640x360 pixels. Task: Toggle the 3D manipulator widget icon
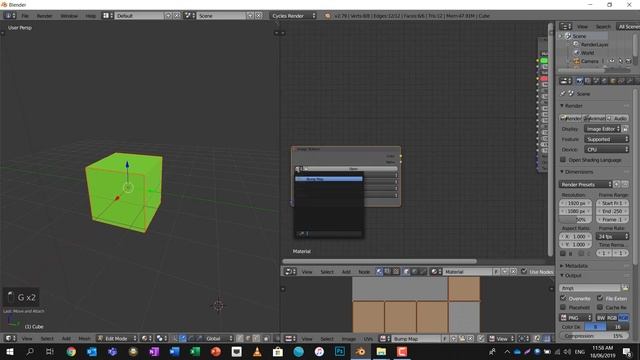(x=175, y=338)
